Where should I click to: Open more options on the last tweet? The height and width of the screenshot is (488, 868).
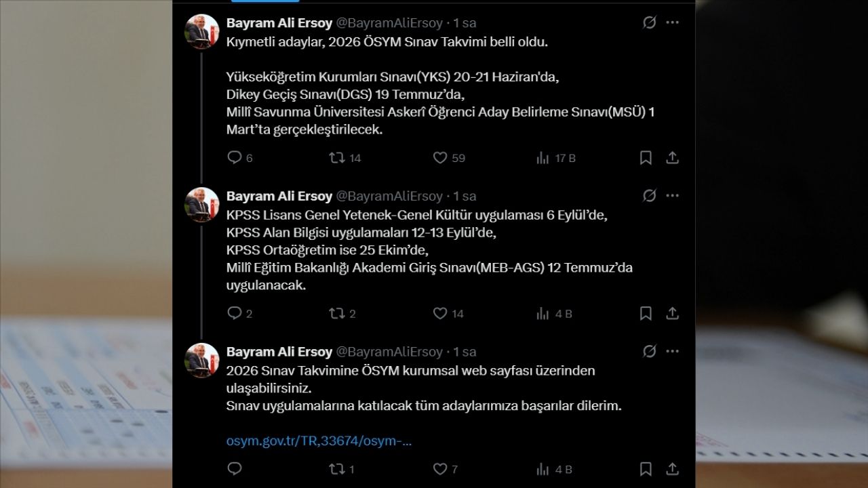click(x=673, y=351)
